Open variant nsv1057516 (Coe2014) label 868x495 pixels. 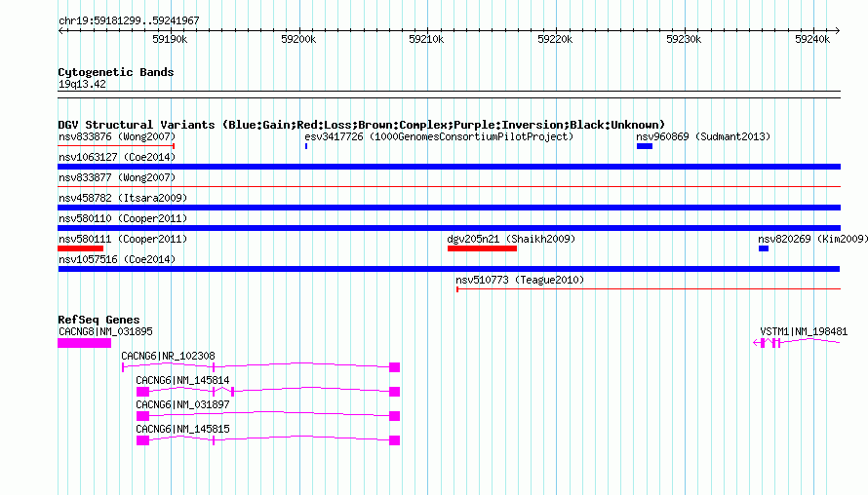coord(117,259)
